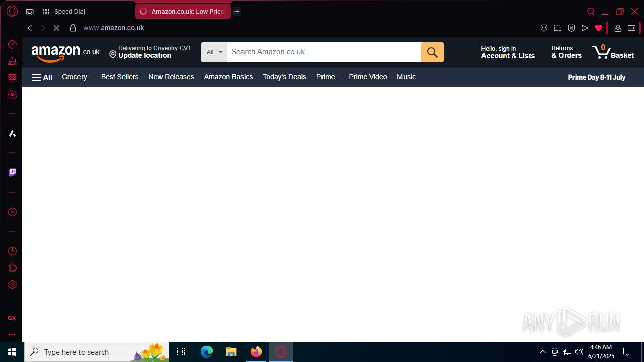644x362 pixels.
Task: Open History clock icon in sidebar
Action: (x=12, y=251)
